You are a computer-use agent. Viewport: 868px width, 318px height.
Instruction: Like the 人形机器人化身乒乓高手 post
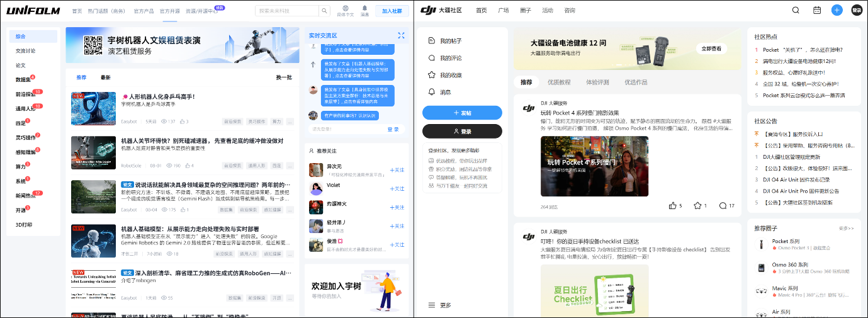click(183, 121)
